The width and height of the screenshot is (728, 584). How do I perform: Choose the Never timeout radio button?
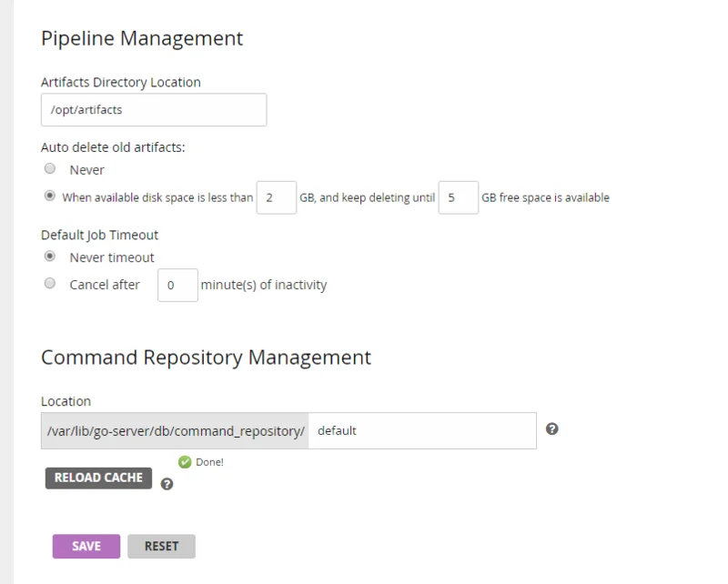coord(50,257)
